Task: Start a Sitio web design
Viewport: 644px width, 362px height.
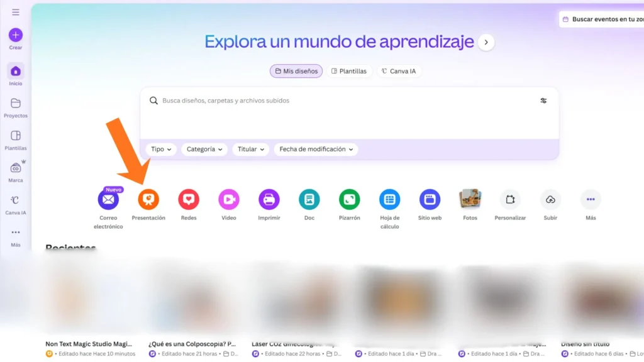Action: (x=430, y=199)
